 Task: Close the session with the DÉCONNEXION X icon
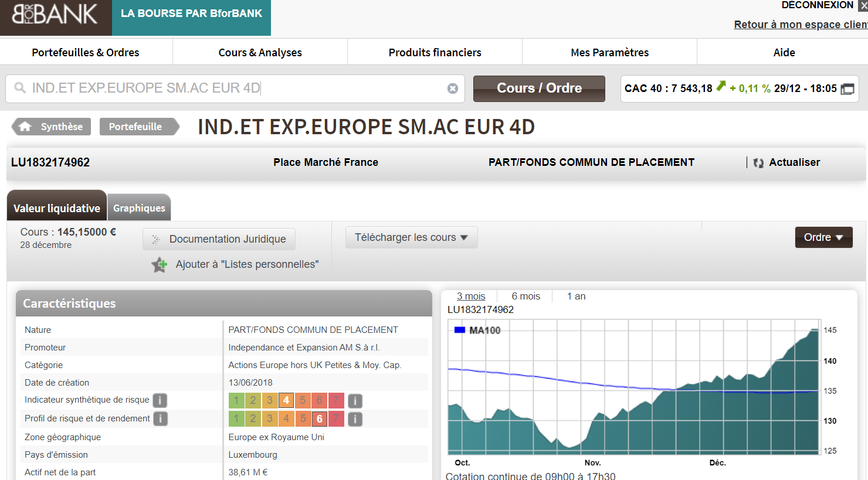pyautogui.click(x=863, y=5)
